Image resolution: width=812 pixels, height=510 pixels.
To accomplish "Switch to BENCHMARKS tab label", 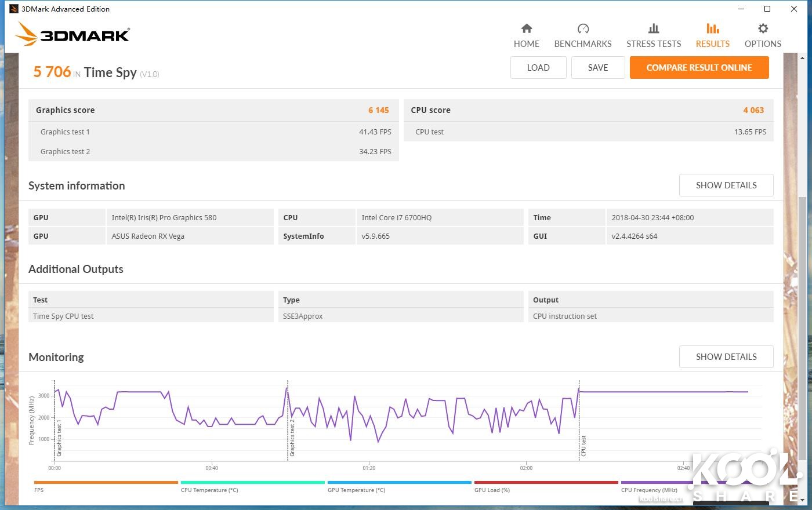I will (583, 44).
